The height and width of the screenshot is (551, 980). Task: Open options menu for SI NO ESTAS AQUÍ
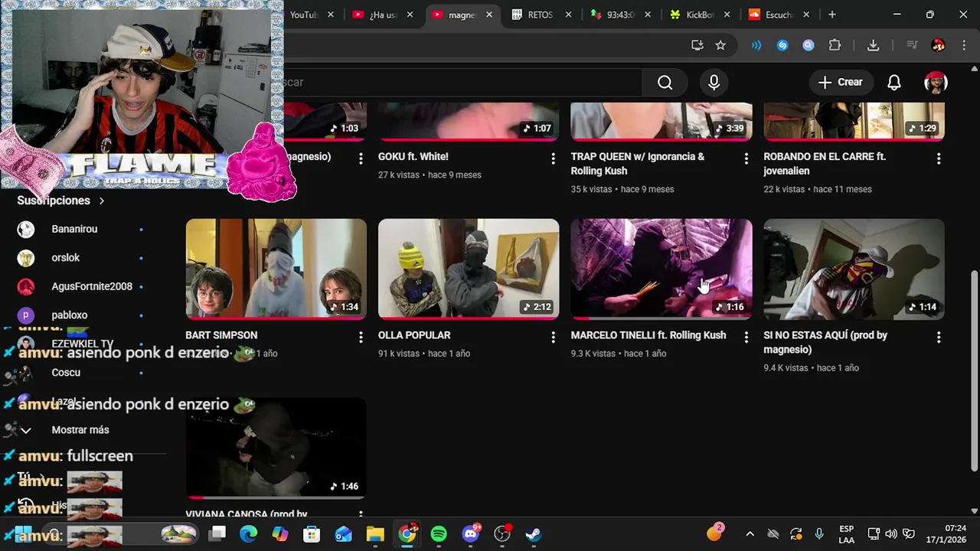(x=938, y=337)
